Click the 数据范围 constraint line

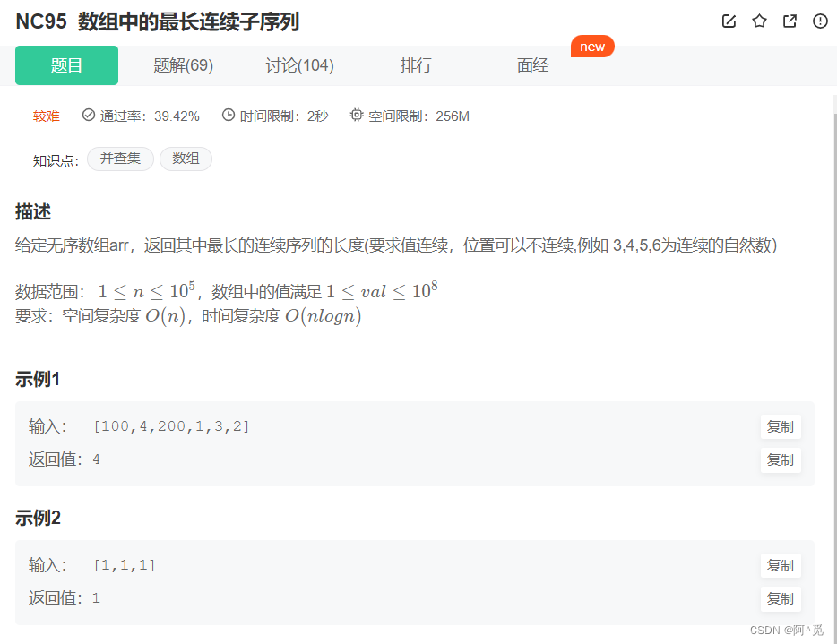coord(227,291)
